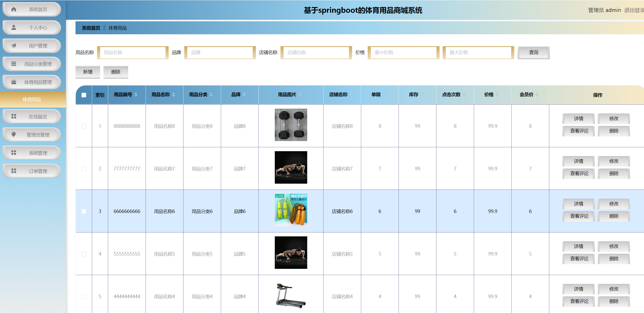Screen dimensions: 644x313
Task: Click the grid icon for 系统管理
Action: (x=13, y=153)
